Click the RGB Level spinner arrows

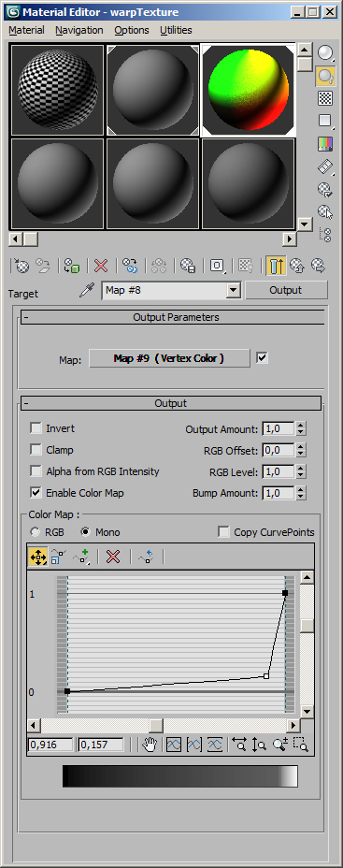pos(300,471)
